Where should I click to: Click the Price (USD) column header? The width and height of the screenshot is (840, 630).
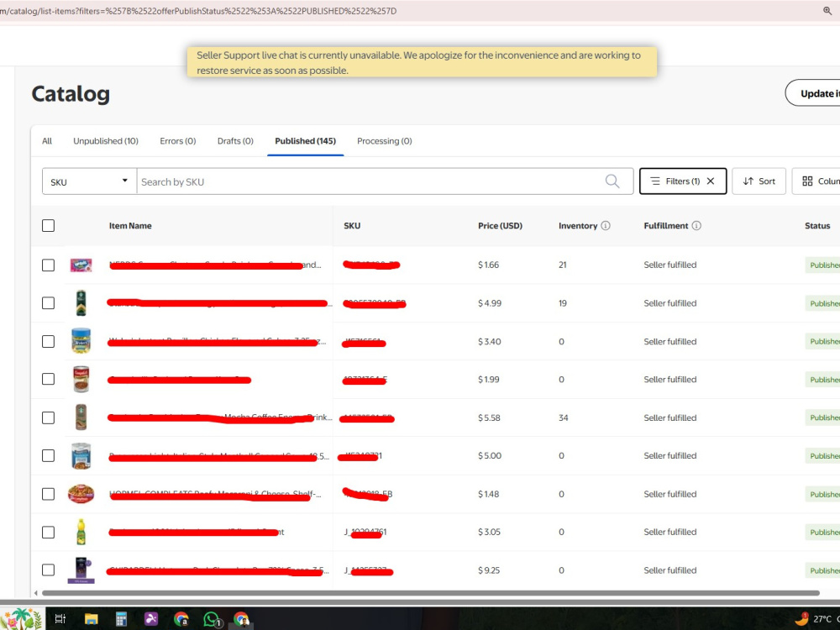[501, 225]
